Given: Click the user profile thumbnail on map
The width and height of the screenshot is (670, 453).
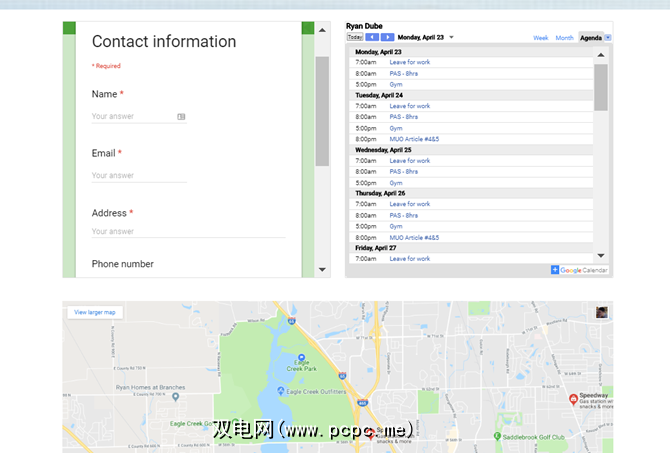Looking at the screenshot, I should pos(602,312).
